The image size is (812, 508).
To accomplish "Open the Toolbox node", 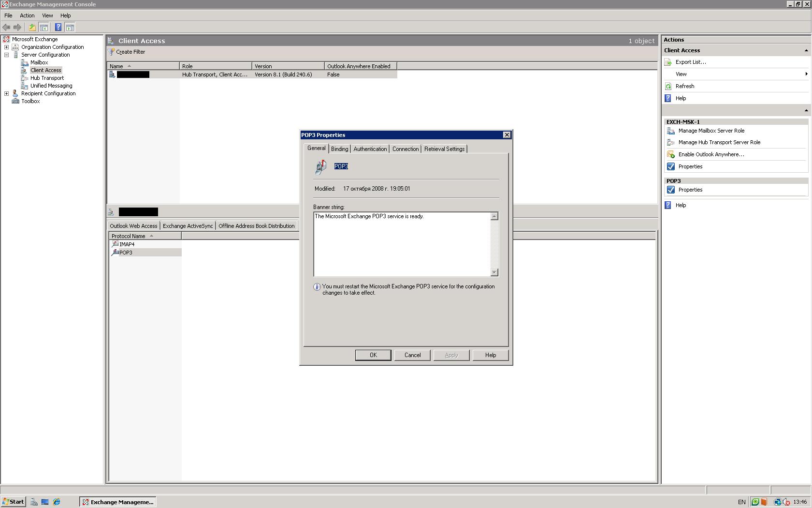I will pyautogui.click(x=30, y=101).
